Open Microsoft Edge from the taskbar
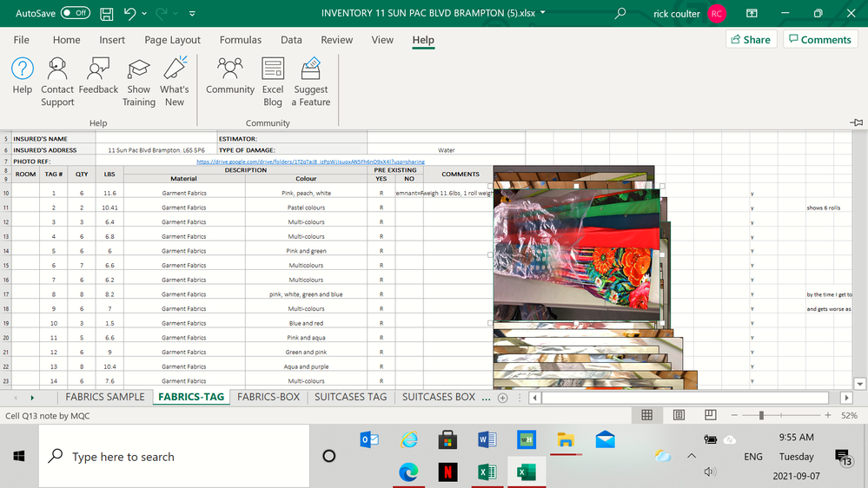This screenshot has width=868, height=488. point(408,472)
